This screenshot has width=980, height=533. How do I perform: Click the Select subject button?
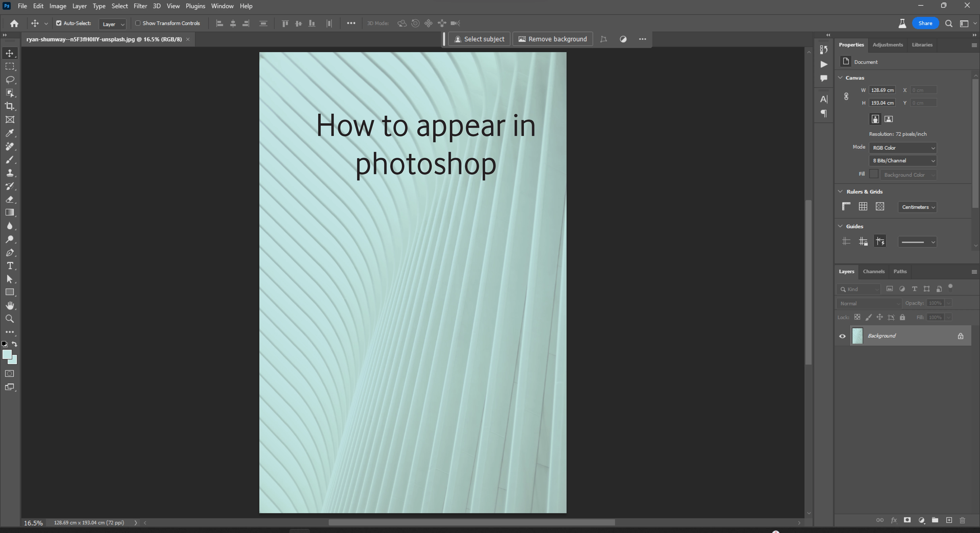[479, 39]
